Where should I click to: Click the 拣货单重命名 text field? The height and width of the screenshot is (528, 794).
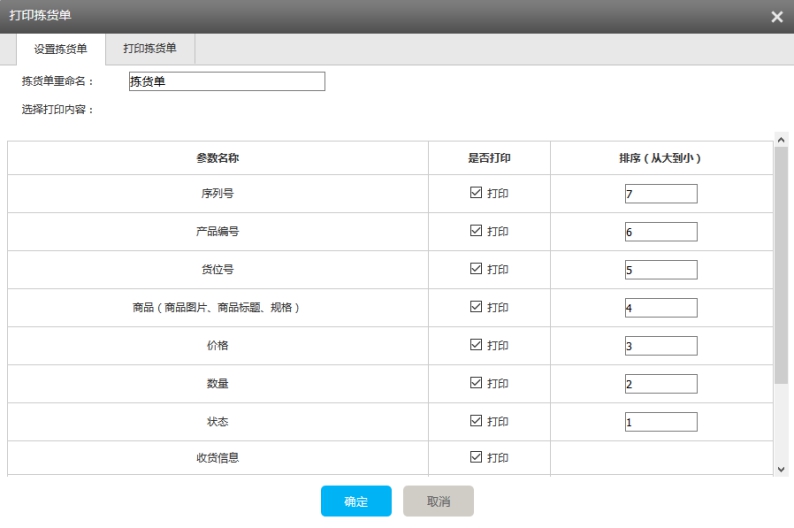point(227,82)
